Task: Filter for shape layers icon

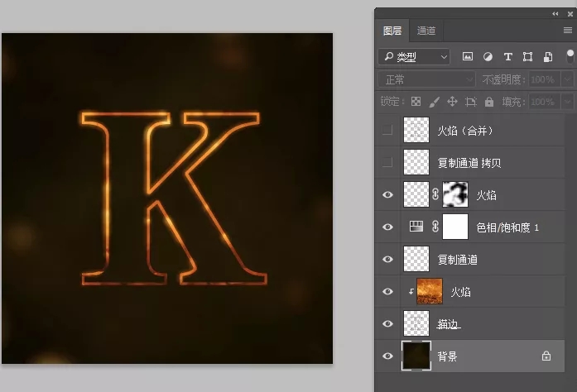Action: pos(527,56)
